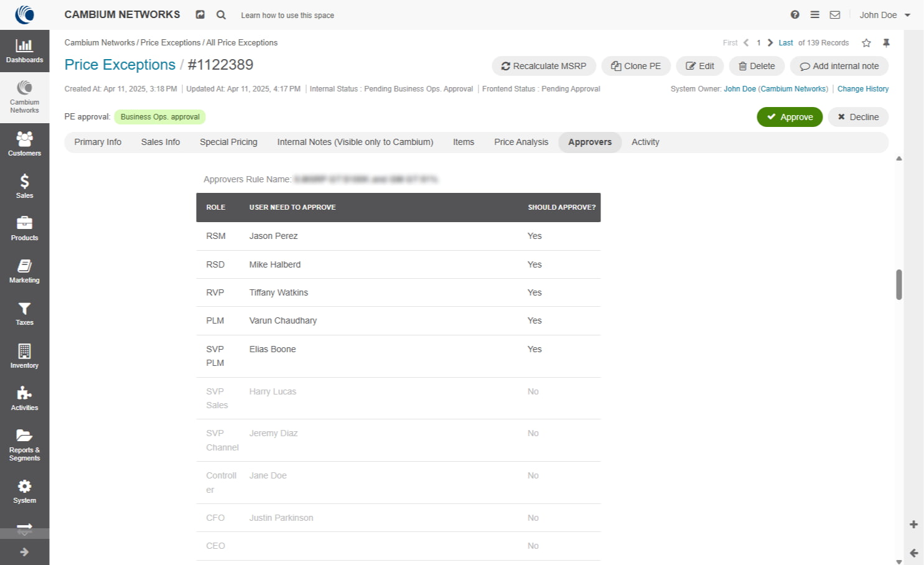The image size is (924, 565).
Task: Open the Inventory sidebar menu
Action: click(x=24, y=356)
